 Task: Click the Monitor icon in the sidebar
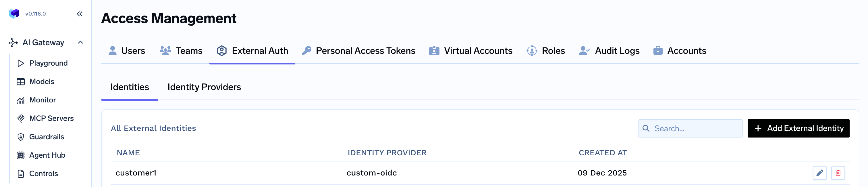[x=21, y=100]
